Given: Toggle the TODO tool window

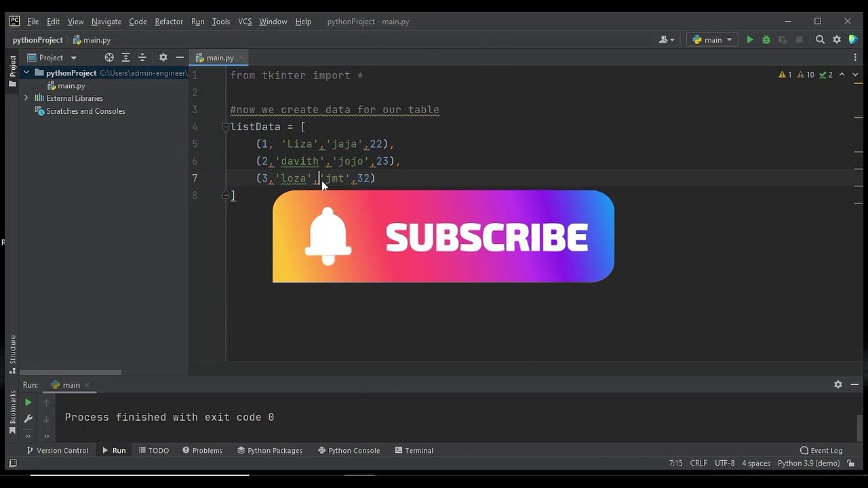Looking at the screenshot, I should (x=153, y=450).
